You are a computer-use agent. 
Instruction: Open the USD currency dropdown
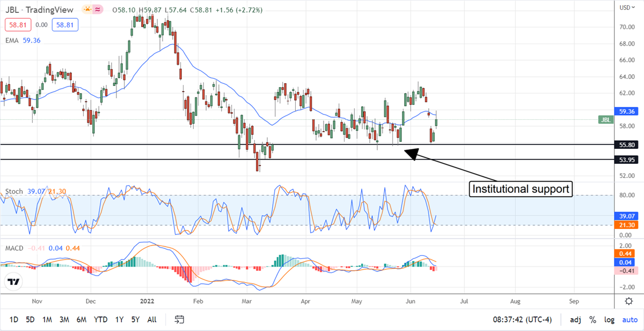(626, 8)
